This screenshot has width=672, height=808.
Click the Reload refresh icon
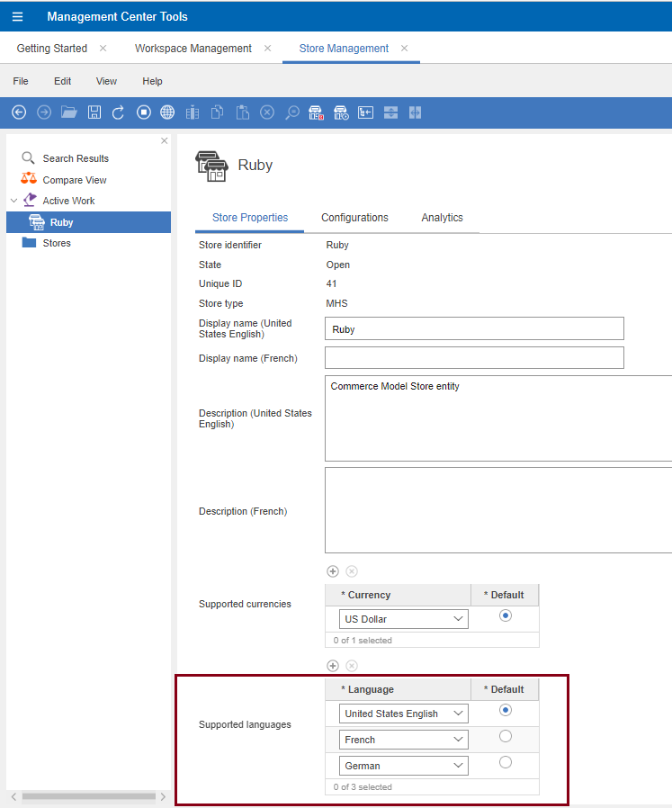pos(119,112)
